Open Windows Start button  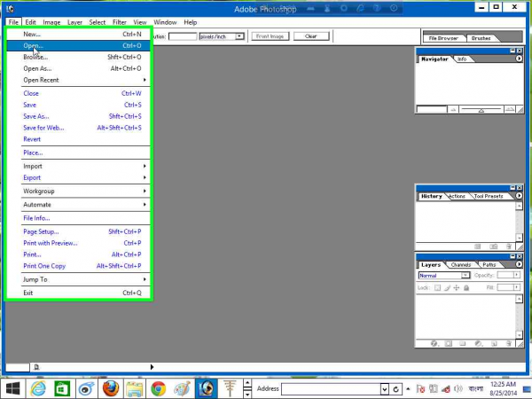tap(13, 388)
